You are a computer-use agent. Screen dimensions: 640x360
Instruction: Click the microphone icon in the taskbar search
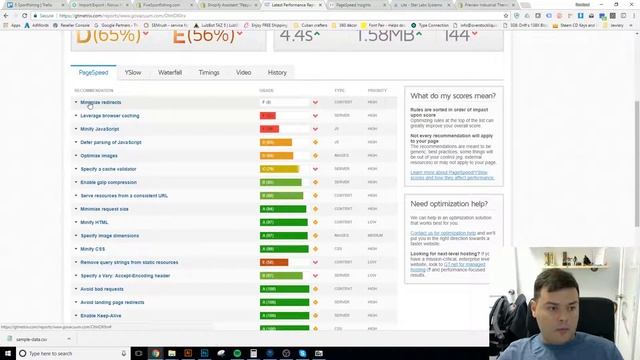point(124,353)
